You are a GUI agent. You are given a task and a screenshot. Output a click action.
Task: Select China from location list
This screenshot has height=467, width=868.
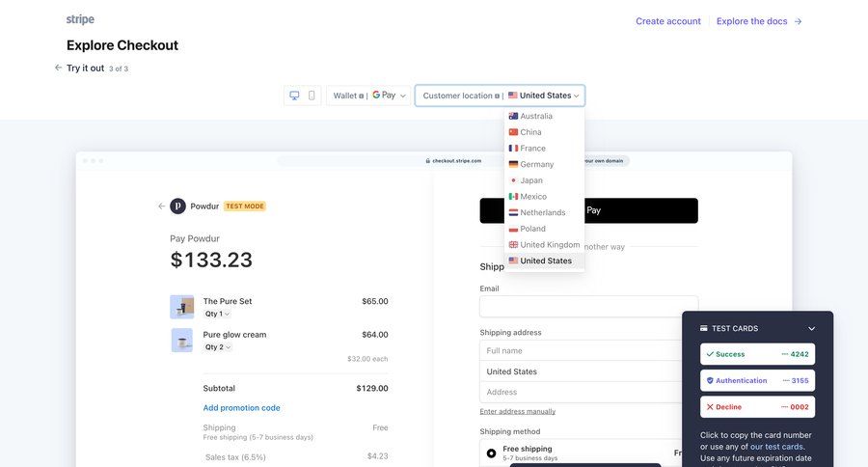[x=544, y=132]
